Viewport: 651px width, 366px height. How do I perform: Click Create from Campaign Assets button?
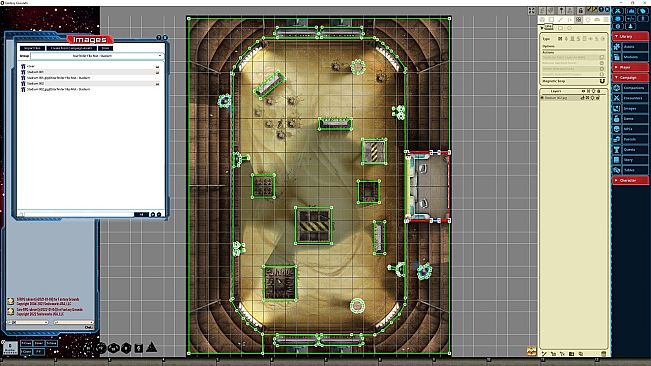(x=71, y=48)
